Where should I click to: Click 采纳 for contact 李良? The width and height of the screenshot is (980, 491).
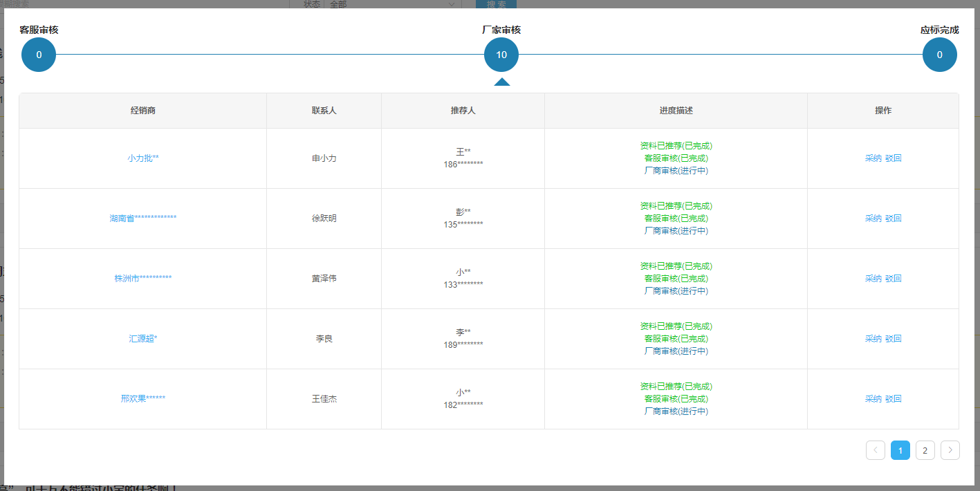[873, 339]
